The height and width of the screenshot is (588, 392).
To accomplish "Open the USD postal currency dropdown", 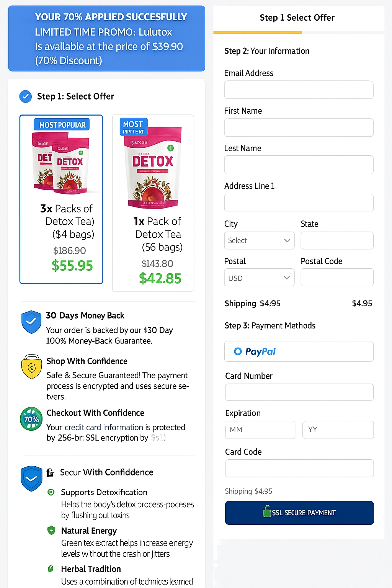I will click(259, 277).
